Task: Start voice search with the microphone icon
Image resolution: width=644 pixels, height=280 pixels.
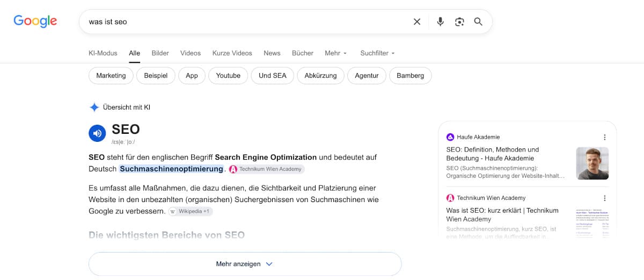Action: click(x=440, y=21)
